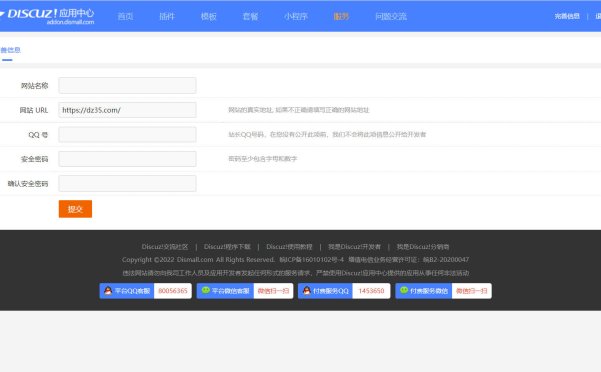This screenshot has height=372, width=601.
Task: Focus the 网站名称 input field
Action: coord(127,85)
